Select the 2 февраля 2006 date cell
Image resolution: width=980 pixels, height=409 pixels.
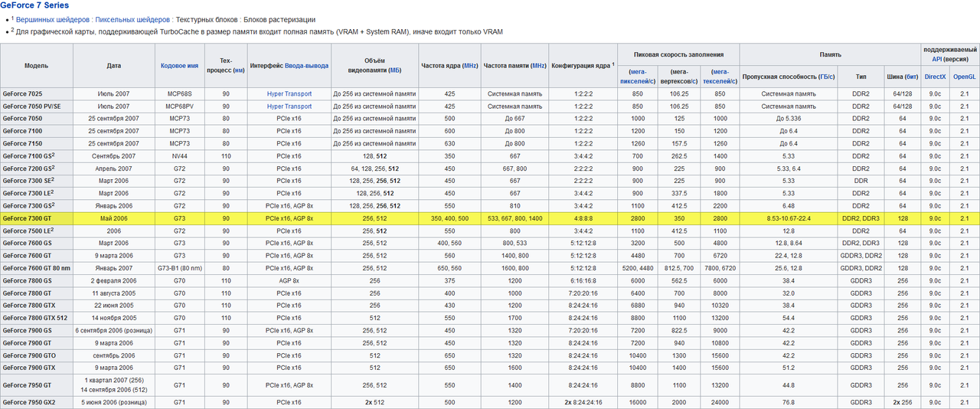point(114,280)
